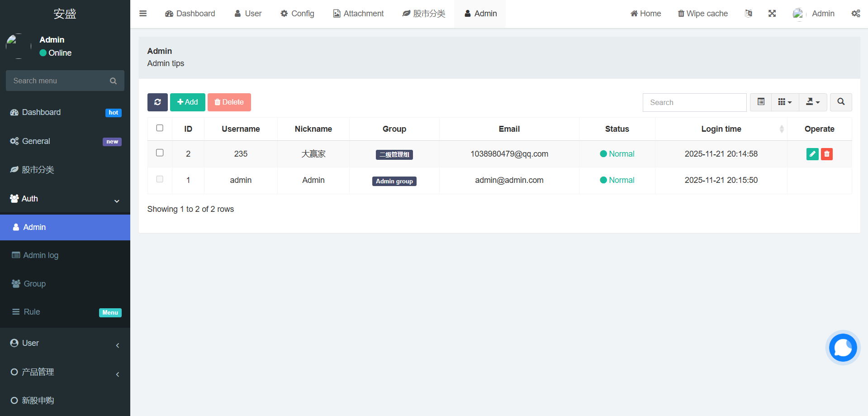Click the Wipe cache link

(x=702, y=14)
